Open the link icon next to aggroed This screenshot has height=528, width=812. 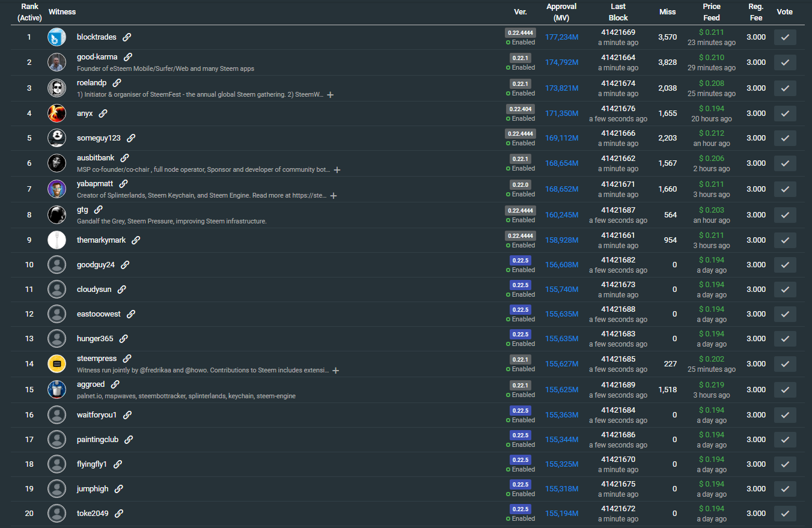[115, 384]
